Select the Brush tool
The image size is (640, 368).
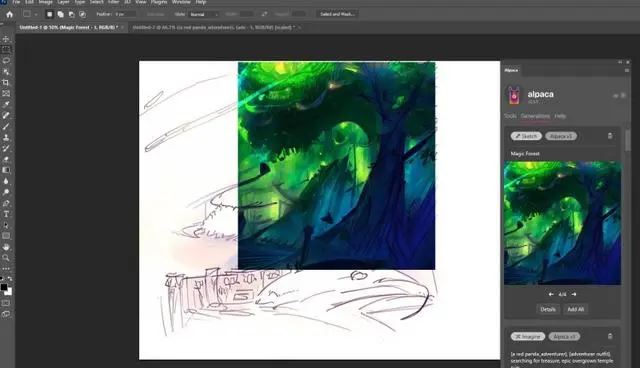point(6,126)
